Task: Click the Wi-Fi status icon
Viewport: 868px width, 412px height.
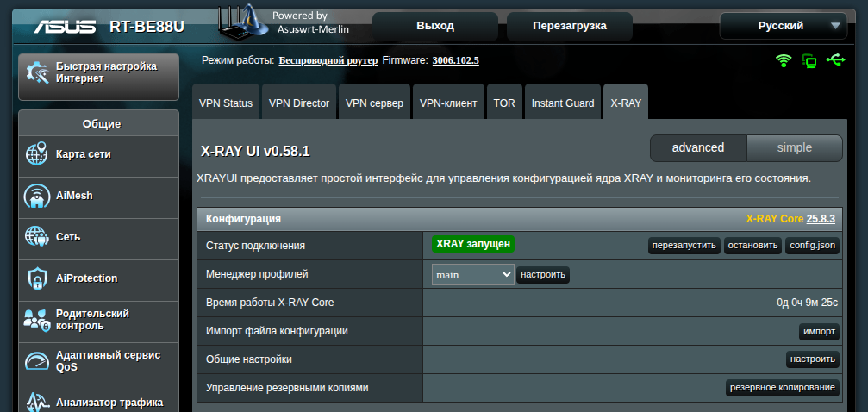Action: pyautogui.click(x=784, y=60)
